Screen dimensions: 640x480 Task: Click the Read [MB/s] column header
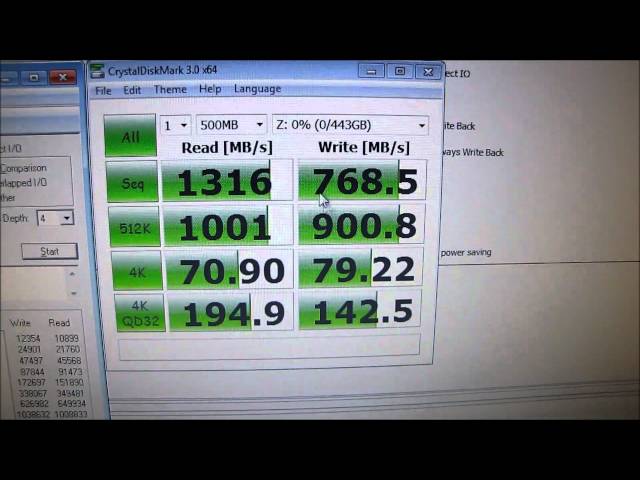click(227, 147)
